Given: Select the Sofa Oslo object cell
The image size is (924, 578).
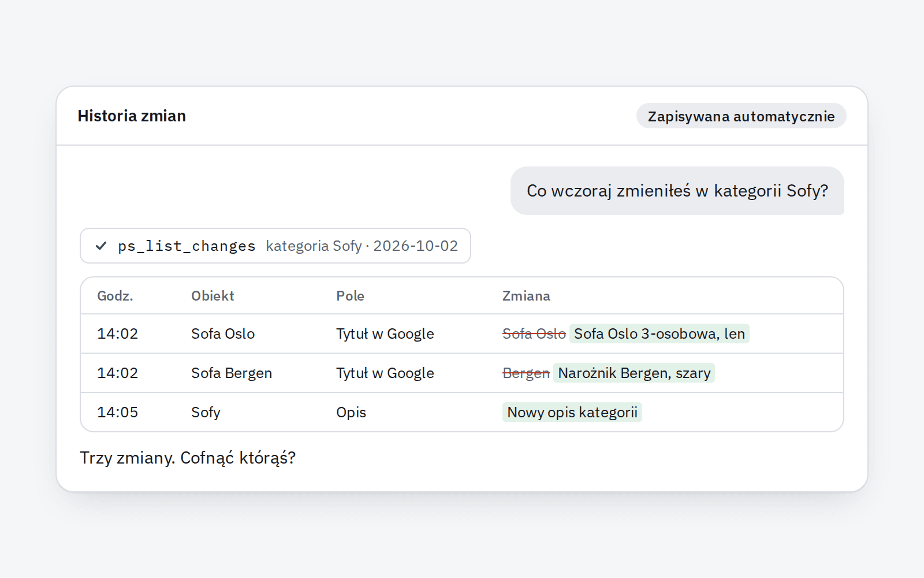Looking at the screenshot, I should pos(223,334).
